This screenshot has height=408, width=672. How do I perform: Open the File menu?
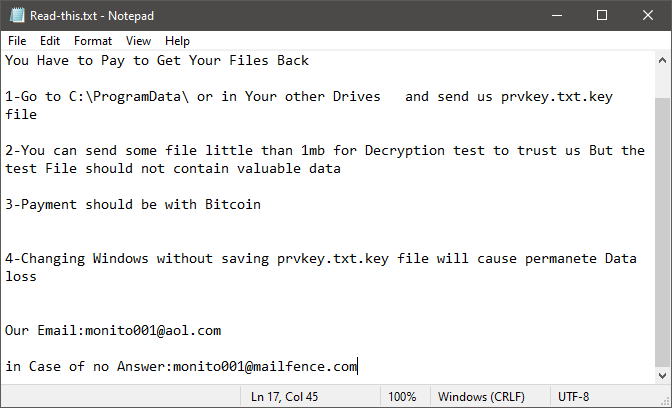tap(17, 41)
